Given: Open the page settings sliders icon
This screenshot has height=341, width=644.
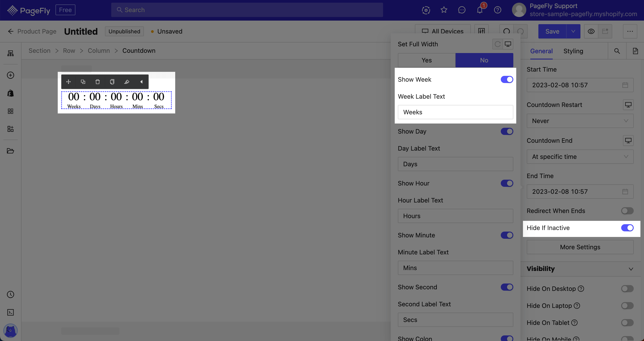Looking at the screenshot, I should 482,31.
